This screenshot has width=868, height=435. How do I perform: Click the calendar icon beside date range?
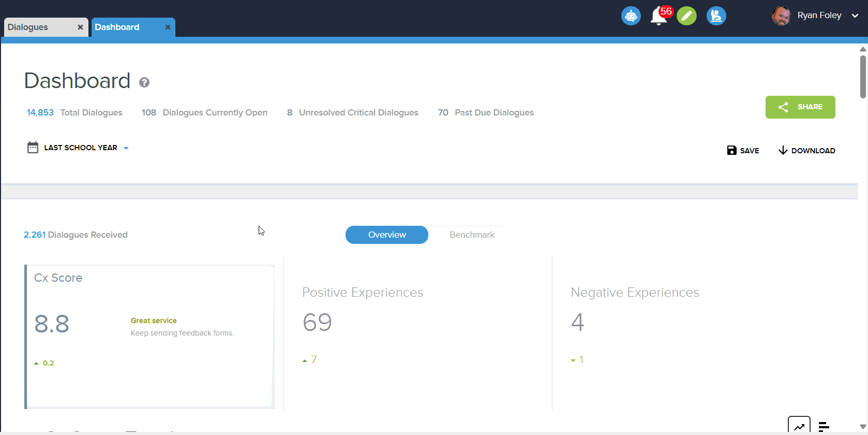(33, 148)
